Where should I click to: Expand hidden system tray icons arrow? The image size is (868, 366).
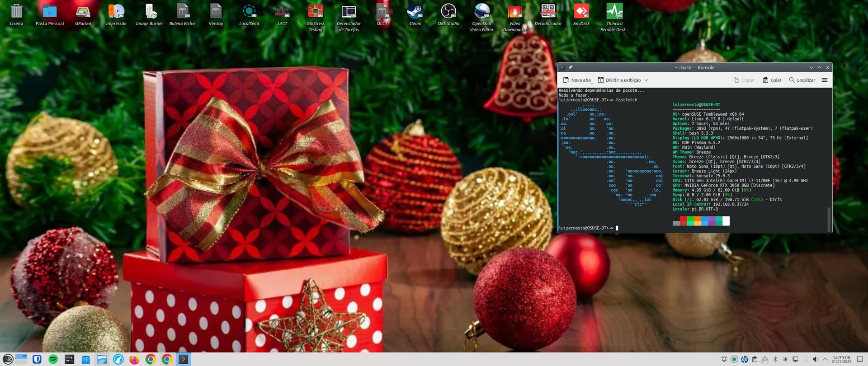coord(825,359)
